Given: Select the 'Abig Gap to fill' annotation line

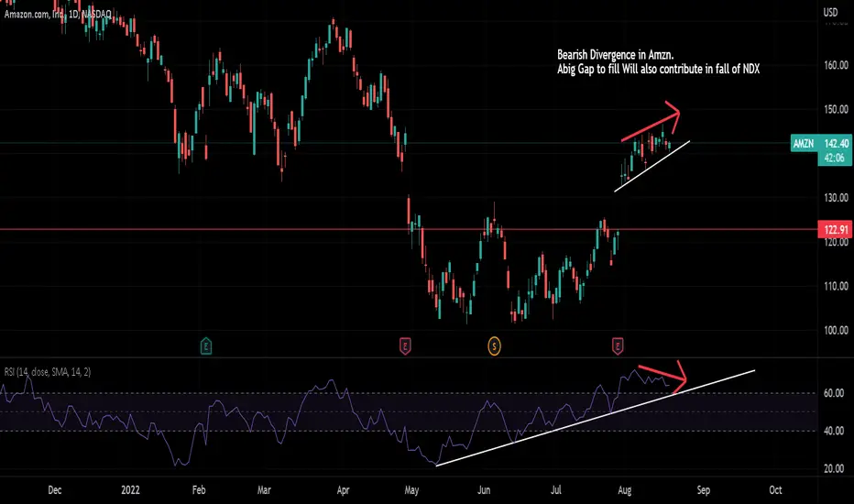Looking at the screenshot, I should 658,70.
